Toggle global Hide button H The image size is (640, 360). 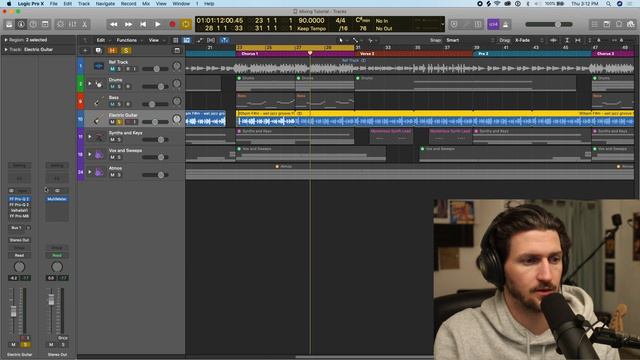point(112,51)
